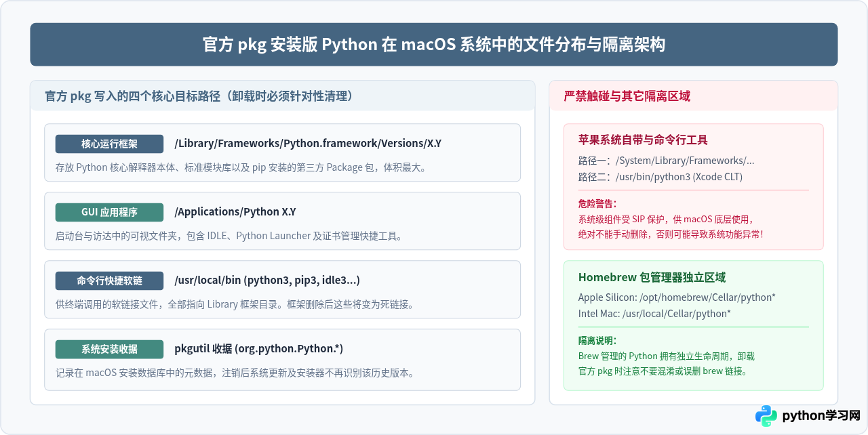Screen dimensions: 868x435
Task: Click the 苹果系统自带与命令行工具 heading
Action: [643, 140]
